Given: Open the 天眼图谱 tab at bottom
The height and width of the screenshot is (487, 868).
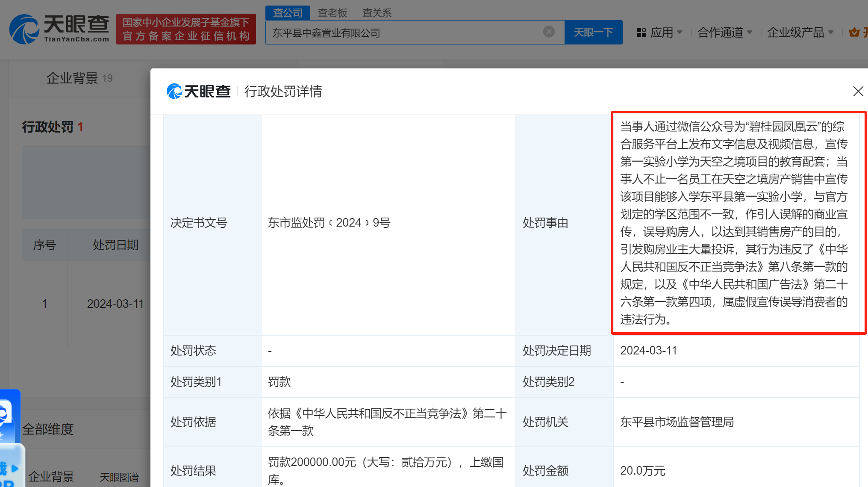Looking at the screenshot, I should pyautogui.click(x=119, y=477).
